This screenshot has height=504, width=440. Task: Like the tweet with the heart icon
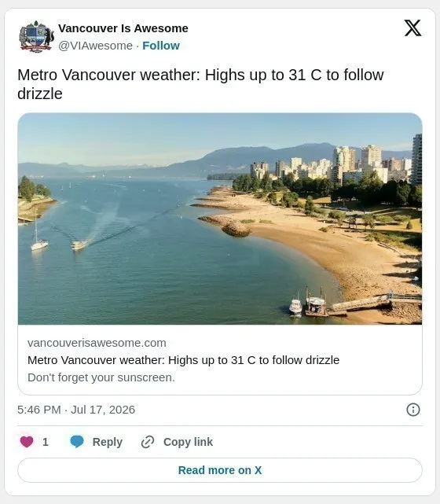click(x=27, y=442)
